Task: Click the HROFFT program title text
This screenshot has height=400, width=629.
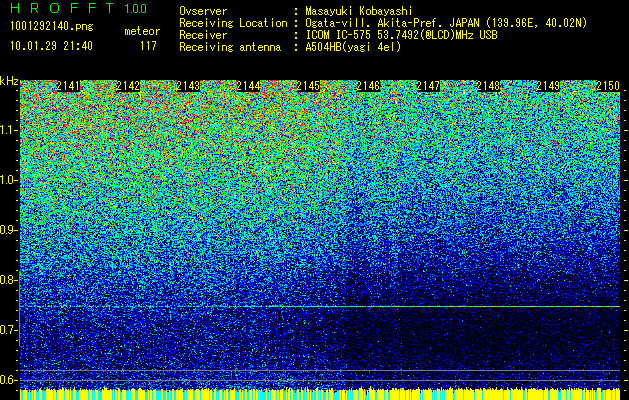Action: (62, 8)
